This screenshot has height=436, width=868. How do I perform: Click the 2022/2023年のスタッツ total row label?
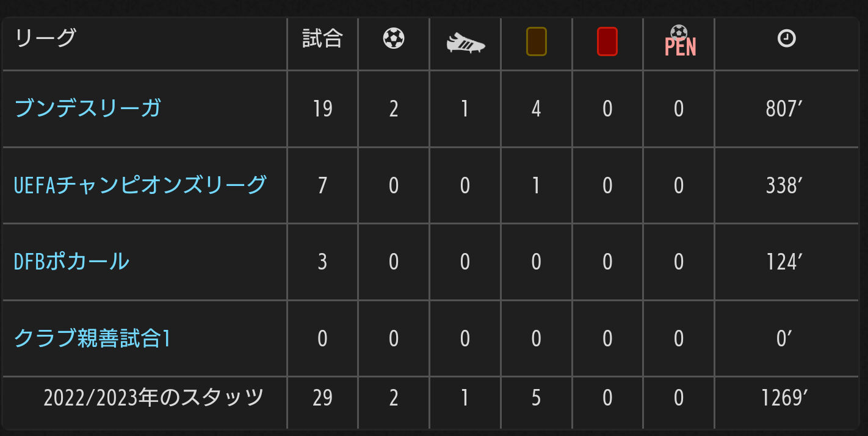point(153,398)
